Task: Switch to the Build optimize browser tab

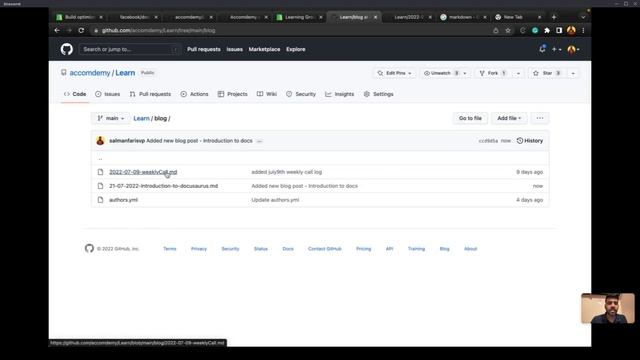Action: click(x=80, y=17)
